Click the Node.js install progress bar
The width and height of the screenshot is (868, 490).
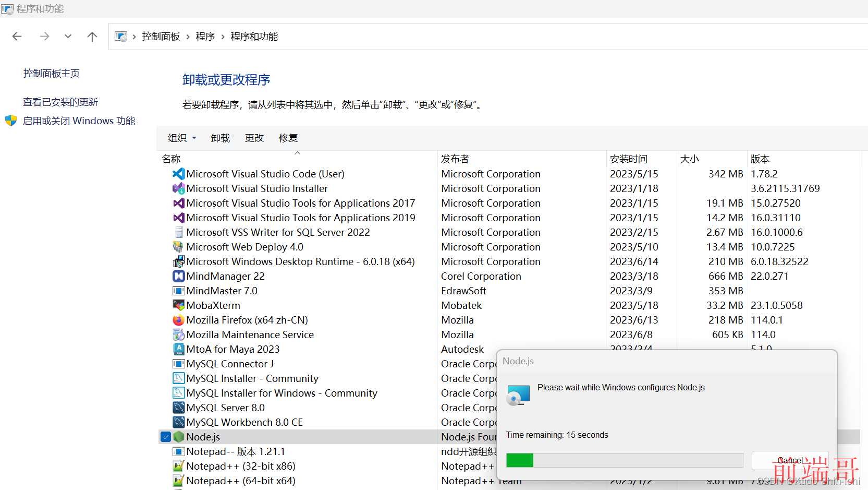625,460
